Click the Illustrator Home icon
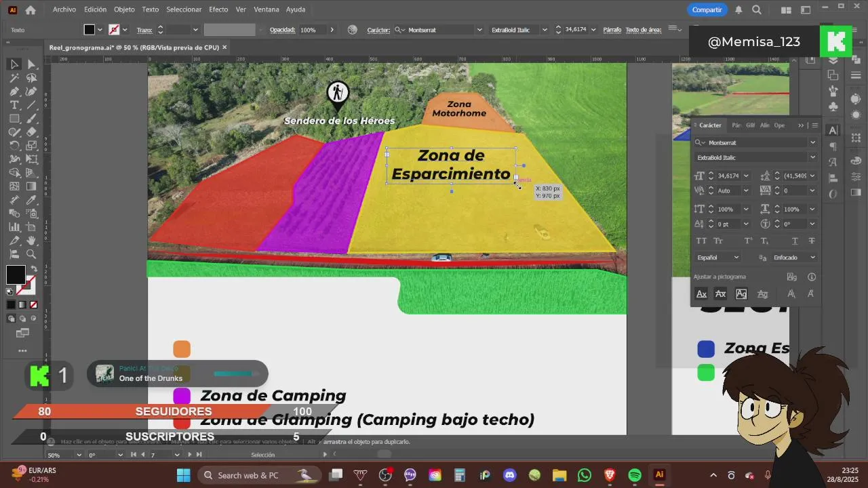Viewport: 868px width, 488px height. (31, 9)
